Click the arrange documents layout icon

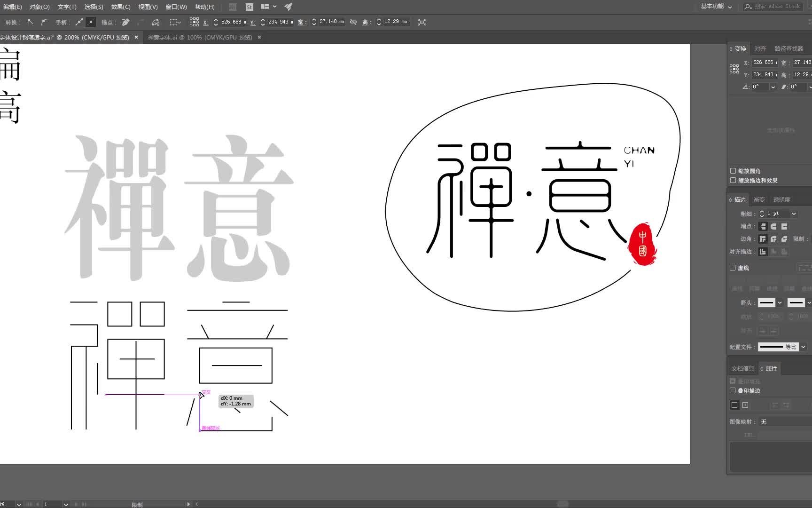click(x=265, y=7)
